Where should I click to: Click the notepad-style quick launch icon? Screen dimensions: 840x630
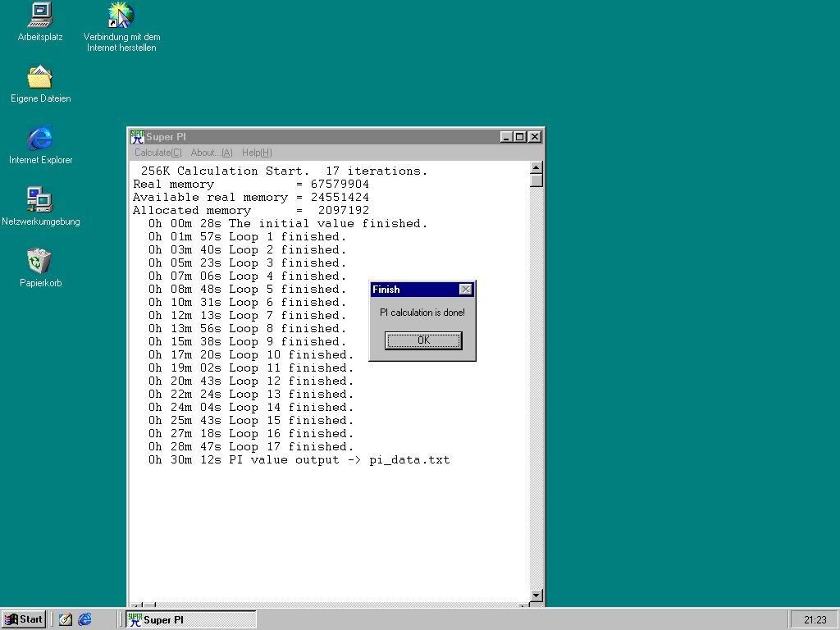[x=66, y=619]
